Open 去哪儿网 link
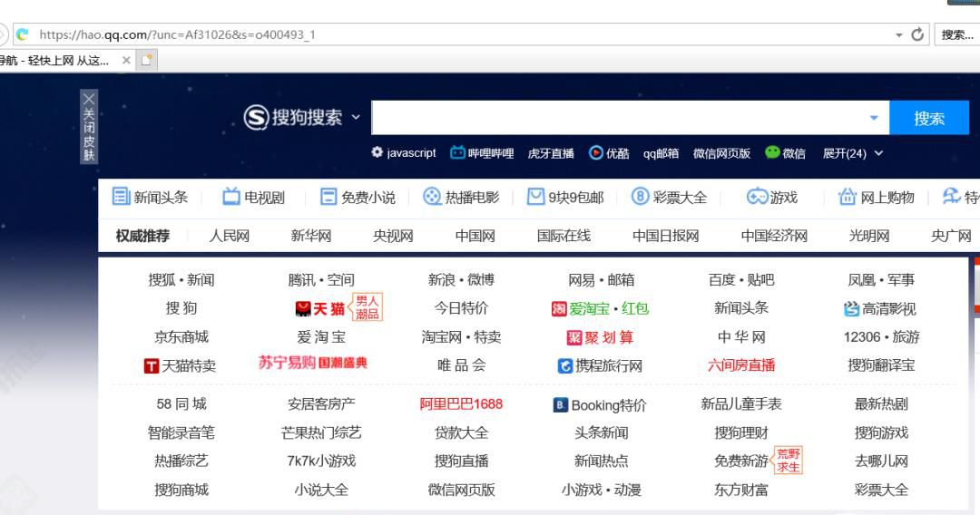 click(x=881, y=462)
